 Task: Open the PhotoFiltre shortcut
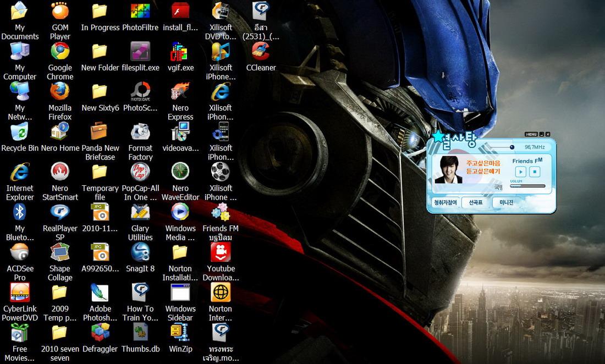[140, 16]
